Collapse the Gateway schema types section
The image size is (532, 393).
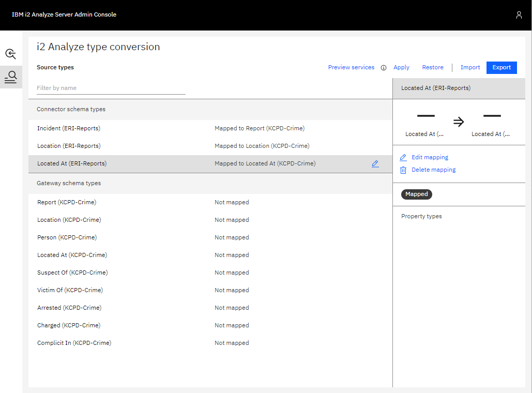[68, 183]
